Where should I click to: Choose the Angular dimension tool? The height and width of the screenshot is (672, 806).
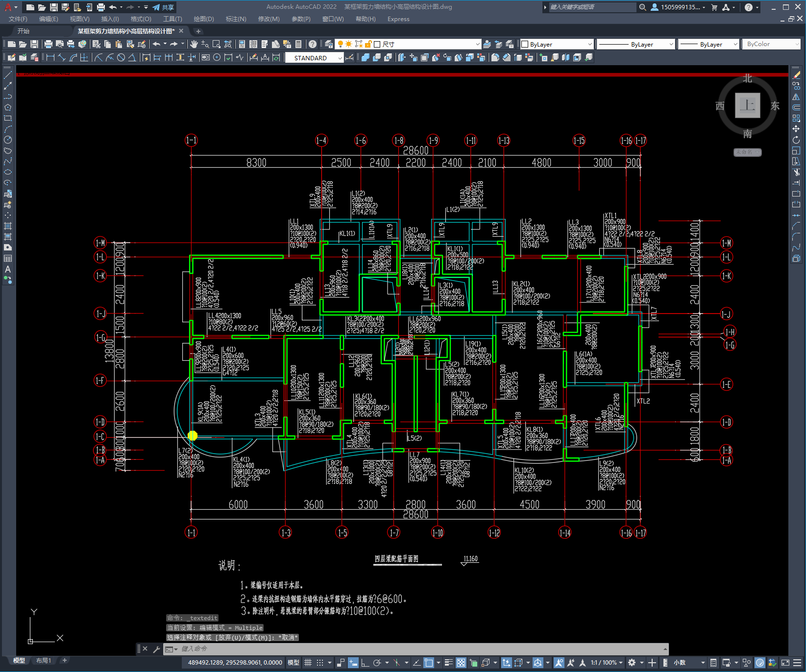pos(132,57)
